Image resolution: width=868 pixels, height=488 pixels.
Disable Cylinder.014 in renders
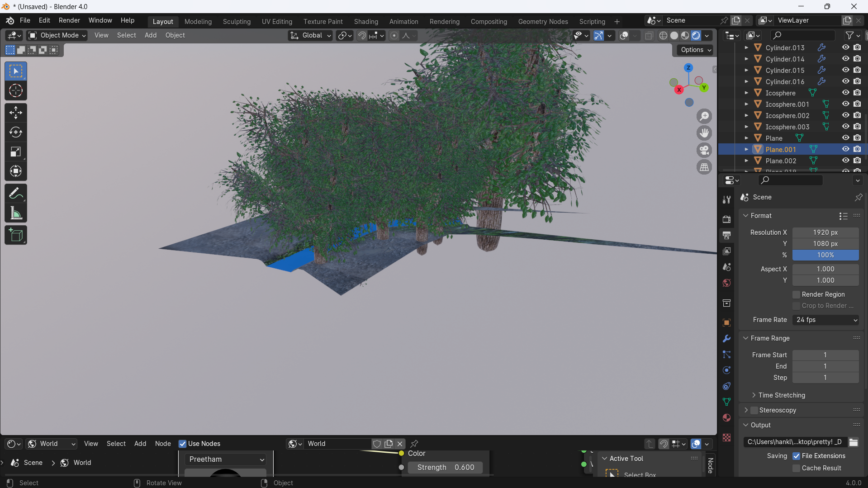click(857, 59)
